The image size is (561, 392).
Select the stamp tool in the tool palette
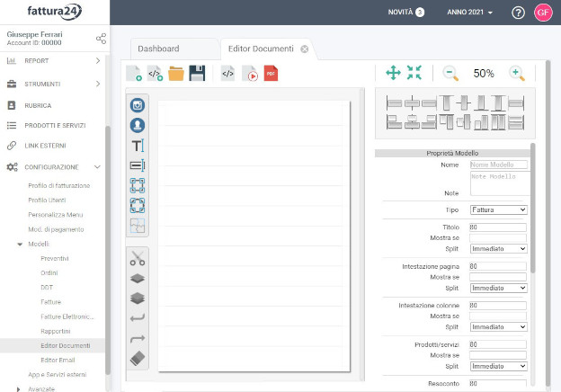pyautogui.click(x=138, y=125)
